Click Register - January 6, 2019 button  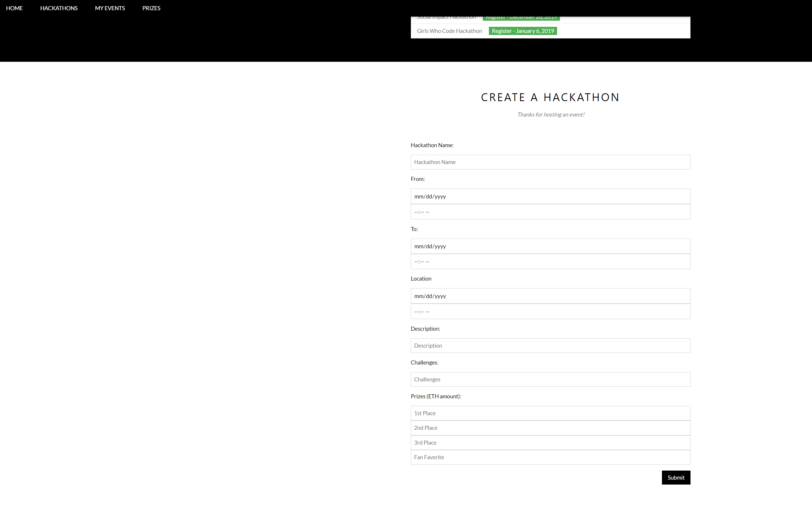tap(522, 31)
